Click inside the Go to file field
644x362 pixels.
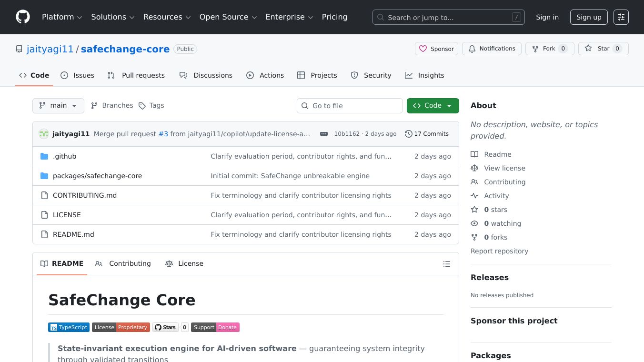point(350,105)
